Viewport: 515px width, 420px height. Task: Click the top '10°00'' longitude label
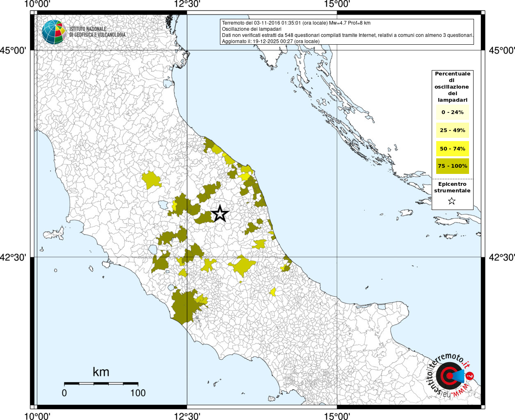click(x=37, y=4)
